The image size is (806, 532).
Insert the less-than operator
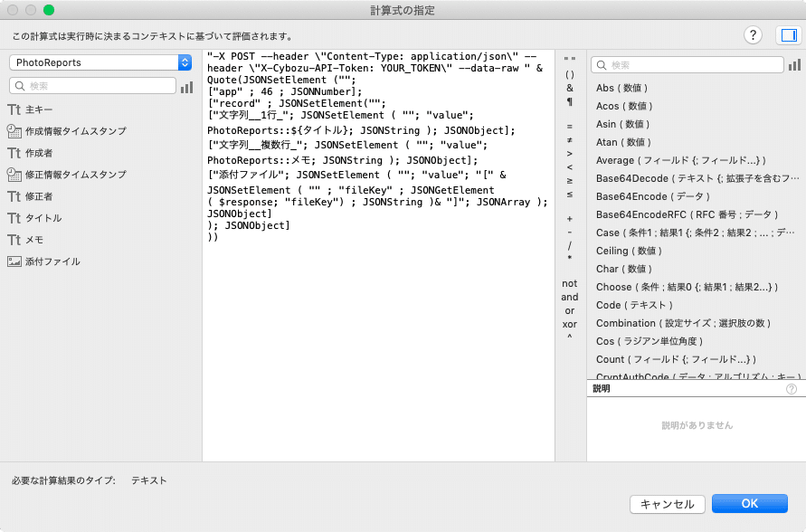[570, 167]
